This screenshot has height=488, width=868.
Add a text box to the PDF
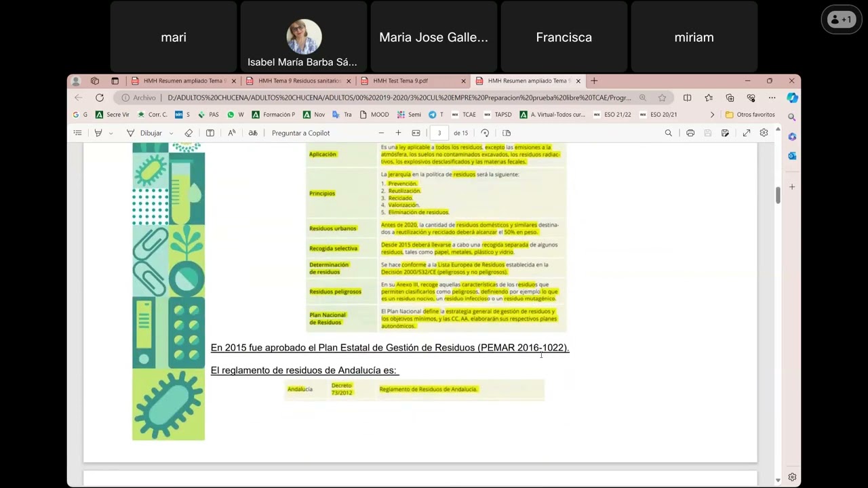(210, 133)
